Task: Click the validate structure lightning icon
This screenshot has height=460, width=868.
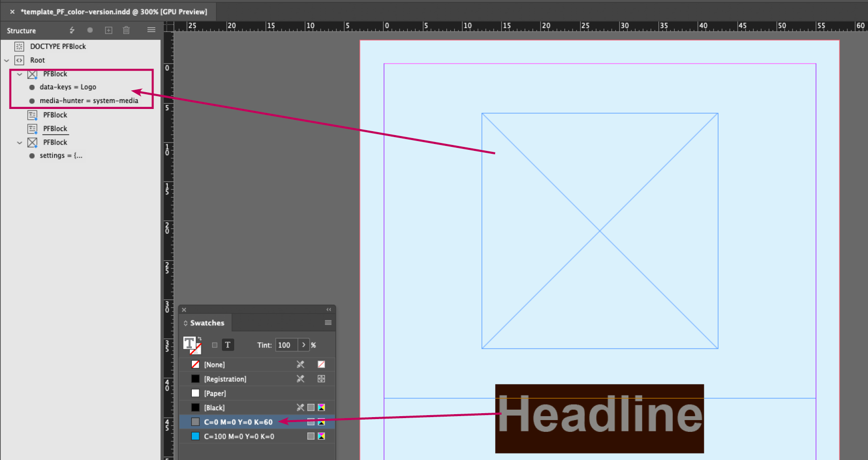Action: click(x=72, y=30)
